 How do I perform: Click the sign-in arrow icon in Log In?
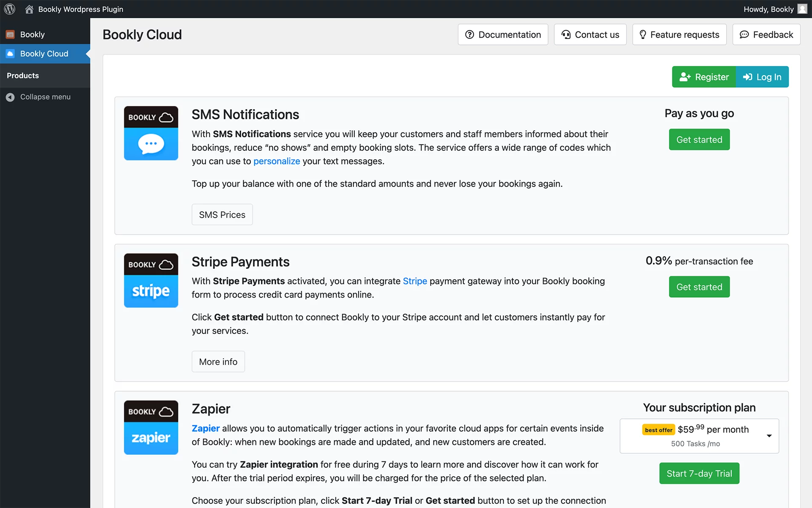[748, 77]
